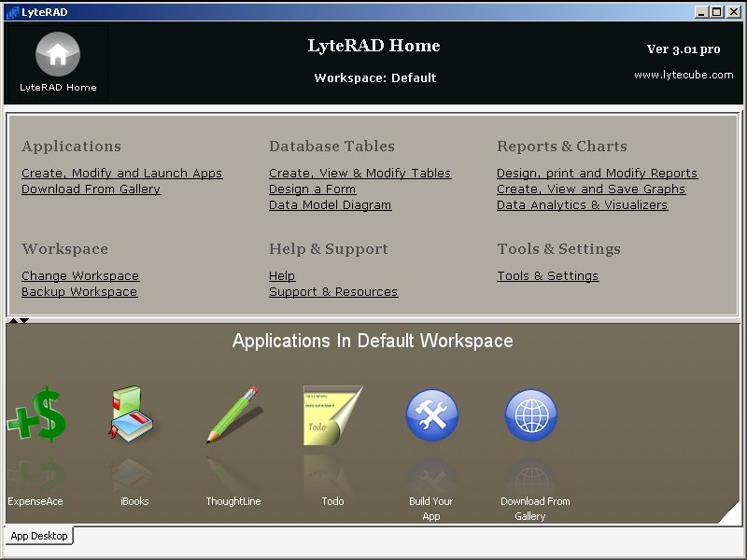Click Workspace: Default header text
Screen dimensions: 747x560
[x=375, y=77]
